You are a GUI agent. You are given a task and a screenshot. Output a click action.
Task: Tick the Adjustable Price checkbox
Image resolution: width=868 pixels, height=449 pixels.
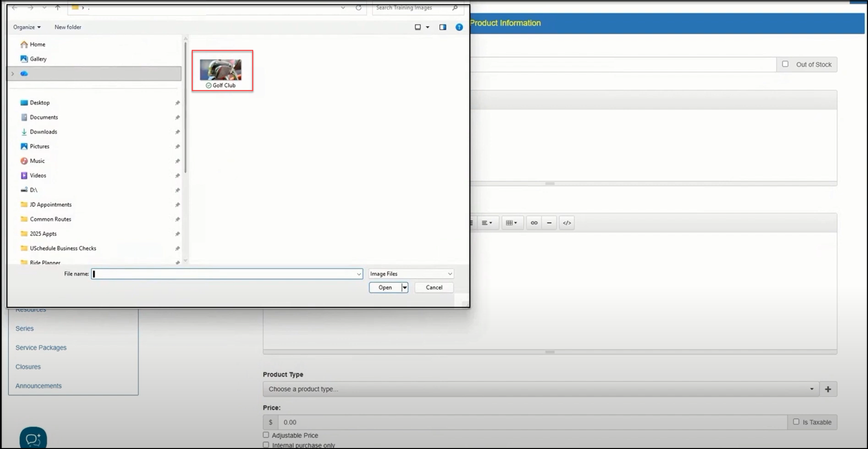pyautogui.click(x=266, y=435)
